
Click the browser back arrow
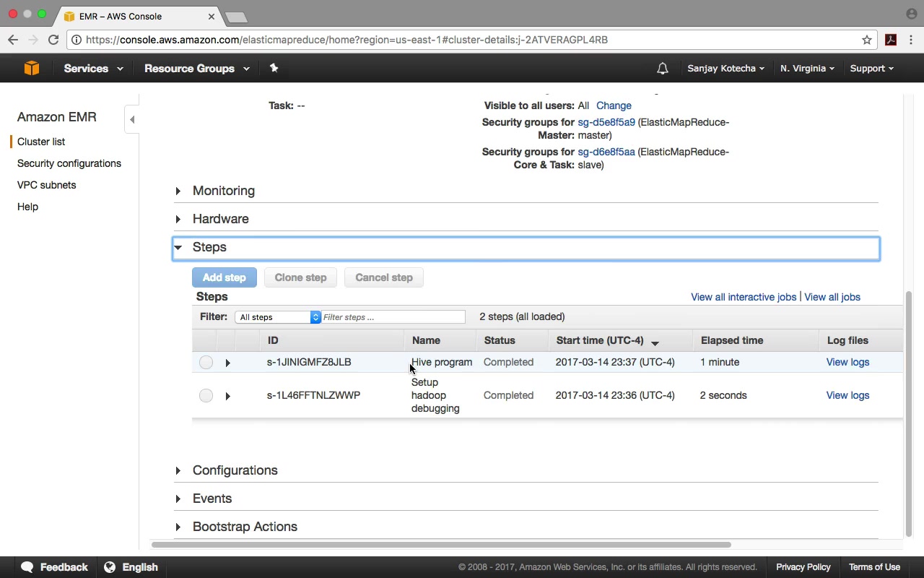13,40
